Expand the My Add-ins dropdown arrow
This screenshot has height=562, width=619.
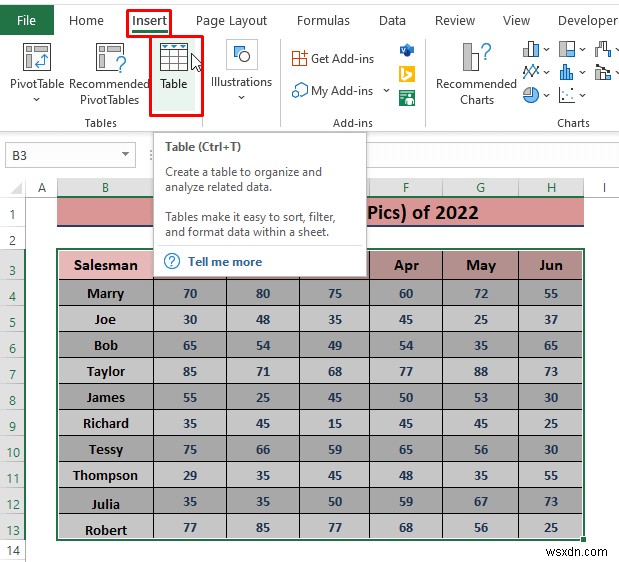click(x=386, y=91)
